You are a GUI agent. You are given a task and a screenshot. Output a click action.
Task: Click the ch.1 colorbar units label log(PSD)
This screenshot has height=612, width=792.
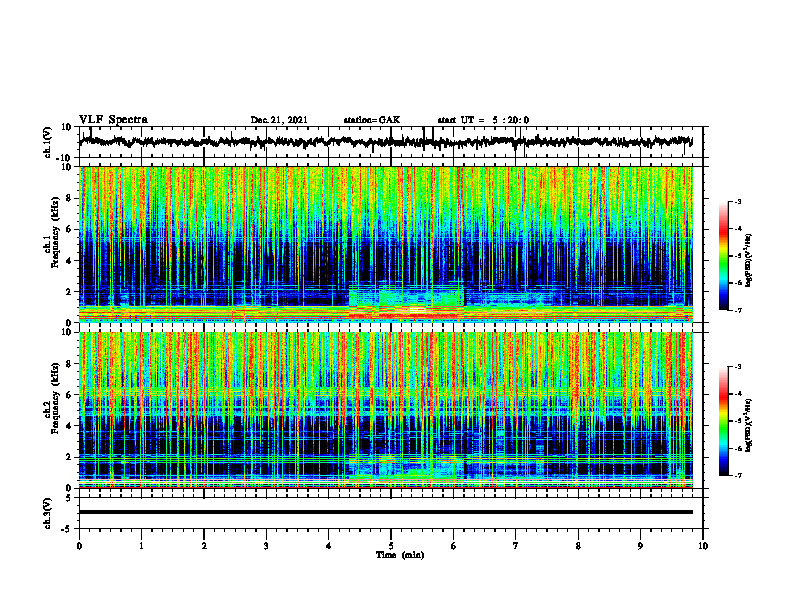point(749,260)
